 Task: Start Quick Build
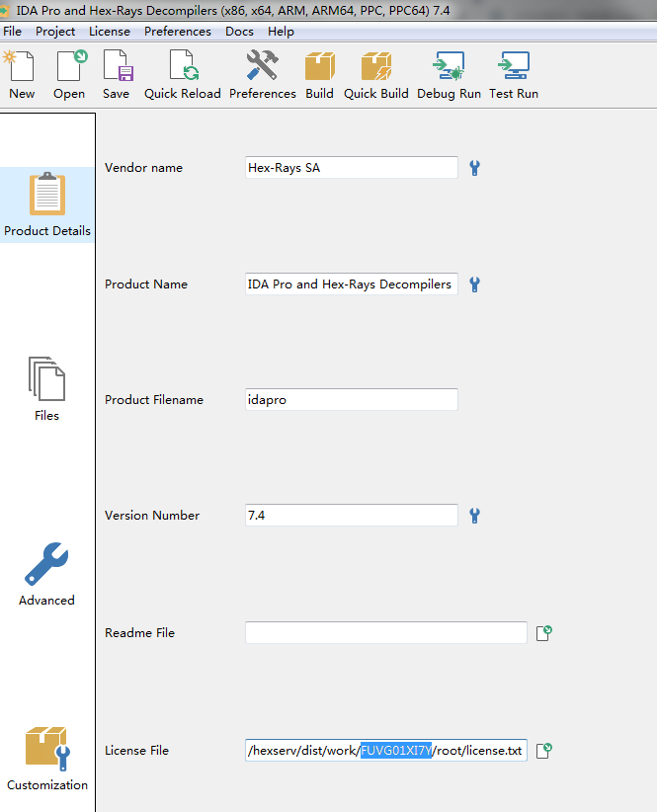[x=376, y=74]
